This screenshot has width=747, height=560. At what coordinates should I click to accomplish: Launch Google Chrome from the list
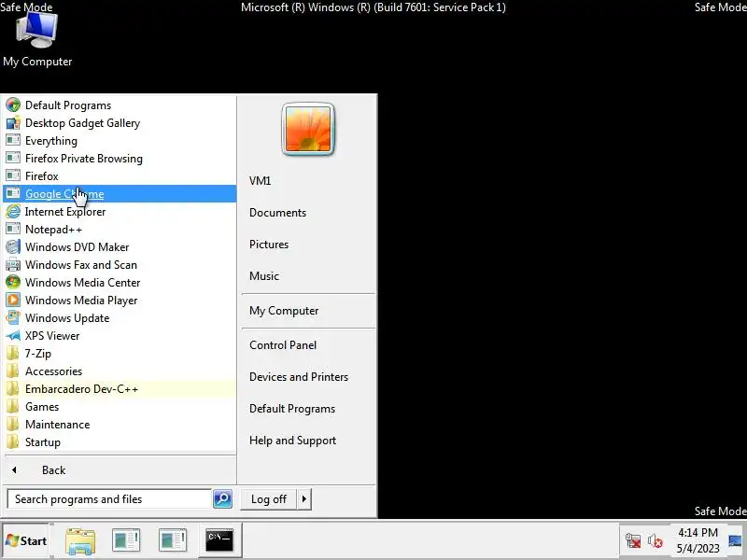pos(120,193)
